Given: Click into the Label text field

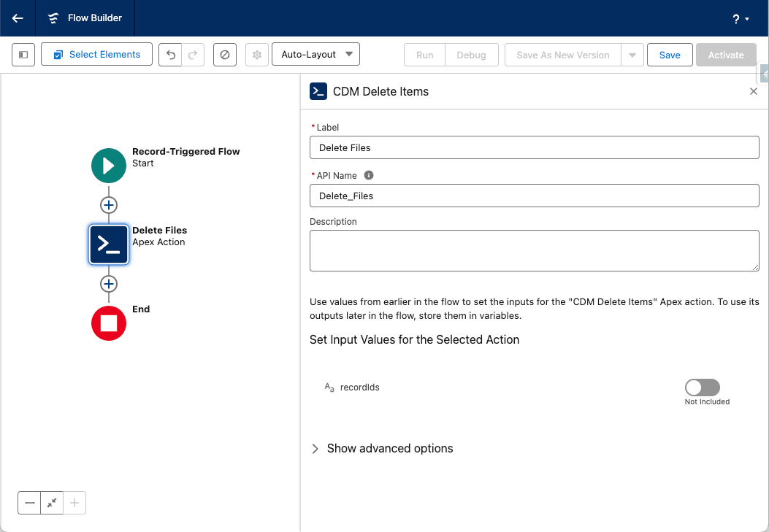Looking at the screenshot, I should coord(534,147).
